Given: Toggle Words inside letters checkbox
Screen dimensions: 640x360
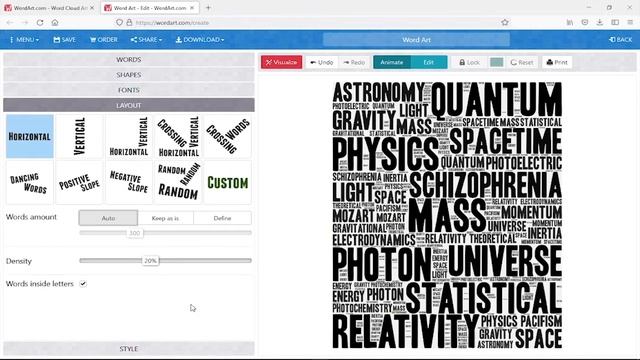Looking at the screenshot, I should point(83,284).
